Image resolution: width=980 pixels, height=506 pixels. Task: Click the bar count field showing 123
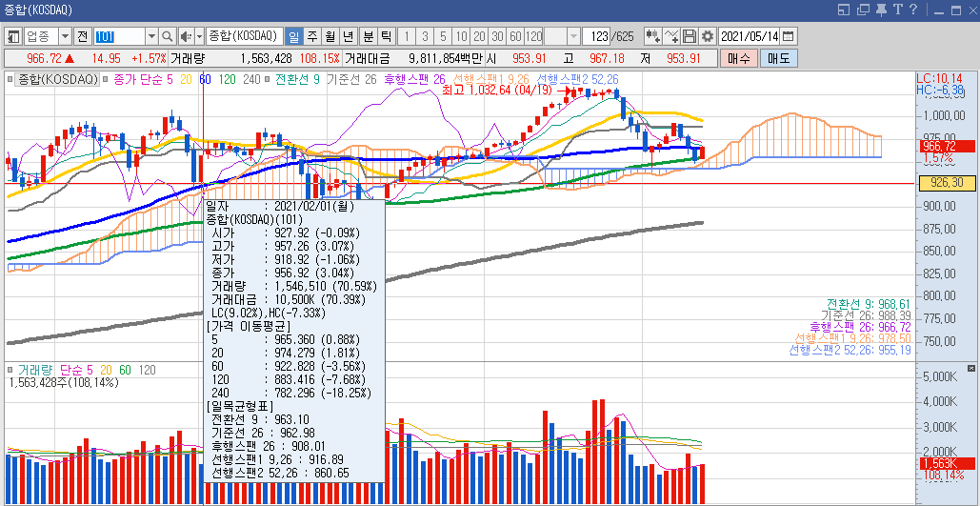(x=596, y=36)
